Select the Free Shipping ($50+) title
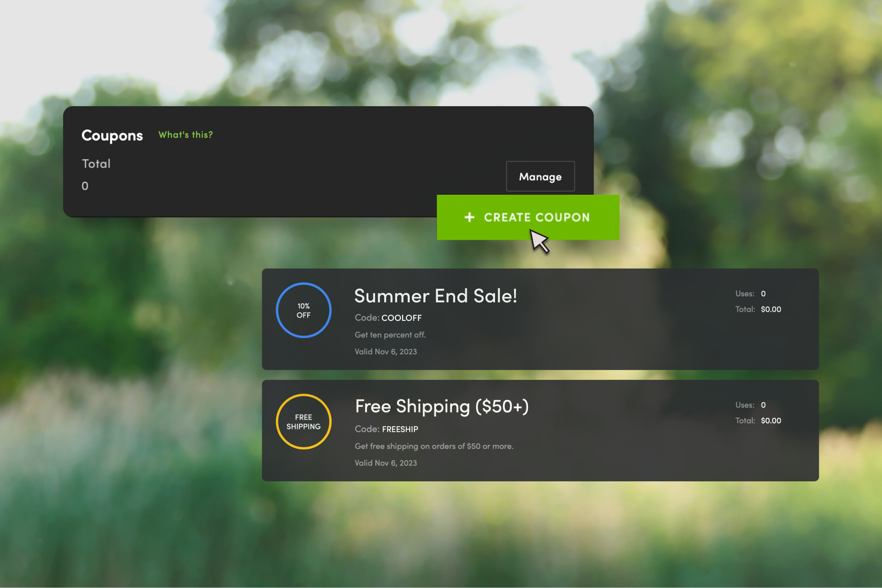882x588 pixels. point(442,407)
